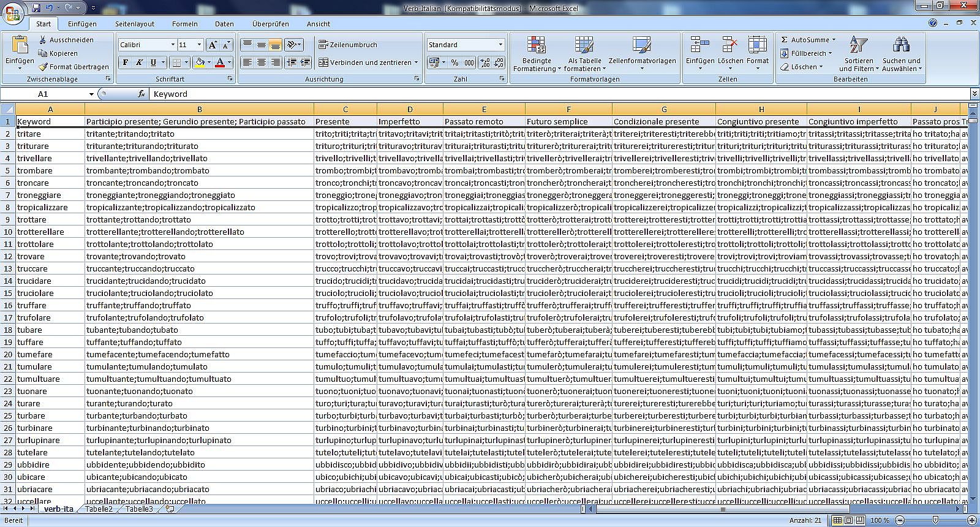Click the Verbinden und zentrieren button

(x=367, y=63)
